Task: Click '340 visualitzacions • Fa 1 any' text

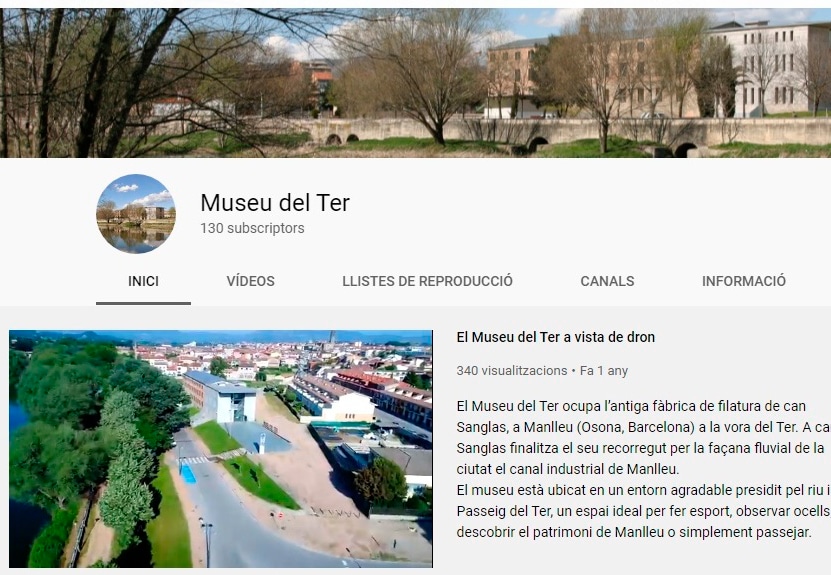Action: click(542, 370)
